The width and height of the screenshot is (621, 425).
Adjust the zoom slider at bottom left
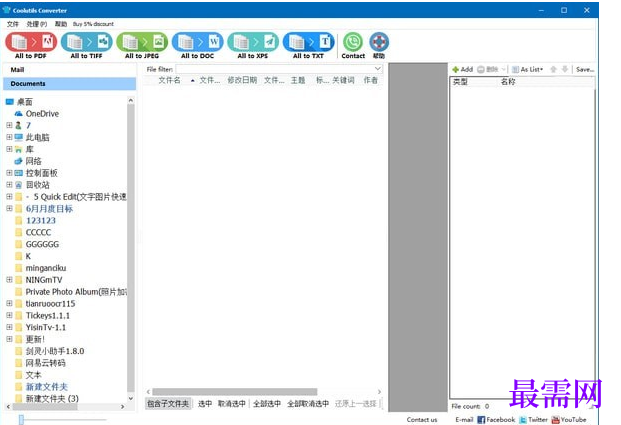21,419
